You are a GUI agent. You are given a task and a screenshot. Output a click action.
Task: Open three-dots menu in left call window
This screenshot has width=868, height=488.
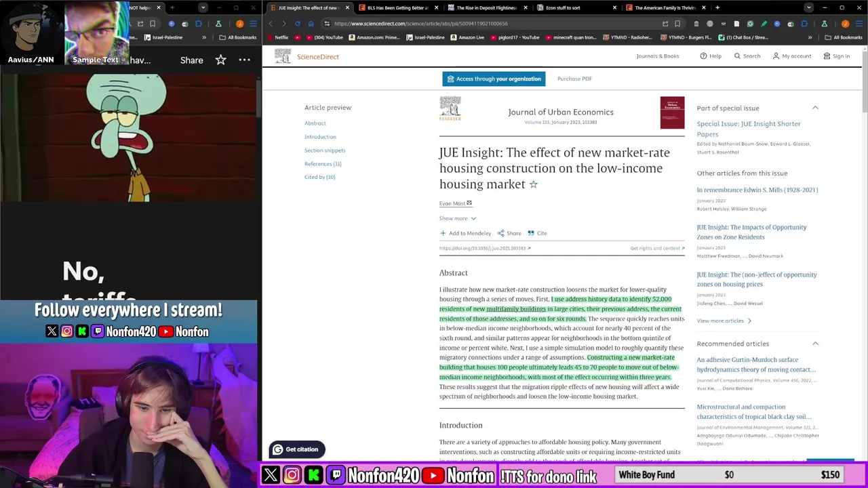245,60
